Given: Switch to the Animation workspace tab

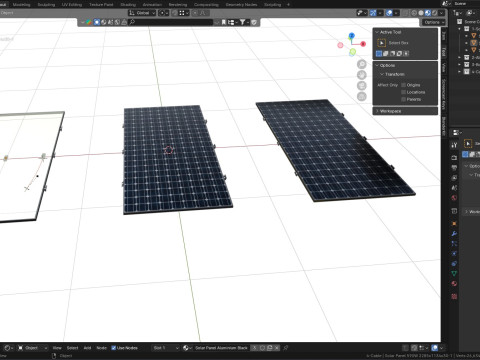Looking at the screenshot, I should point(152,5).
